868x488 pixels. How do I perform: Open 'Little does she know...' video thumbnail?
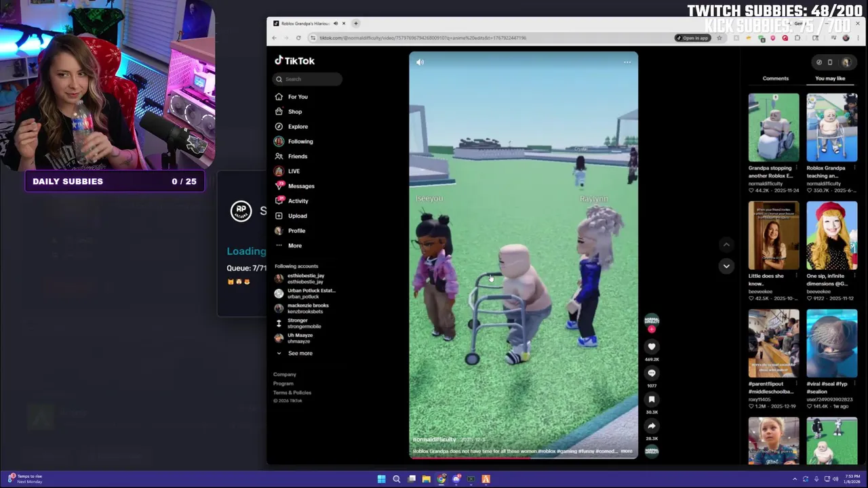[774, 235]
